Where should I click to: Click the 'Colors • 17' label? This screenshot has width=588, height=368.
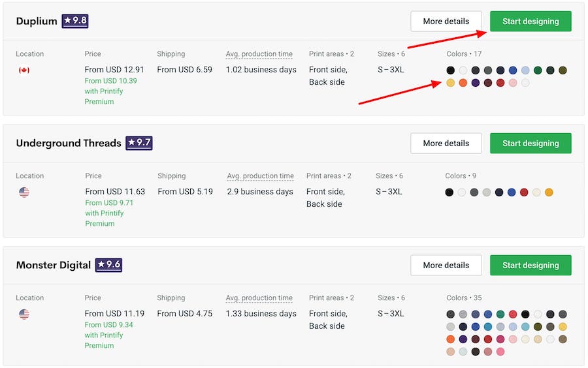click(x=464, y=54)
